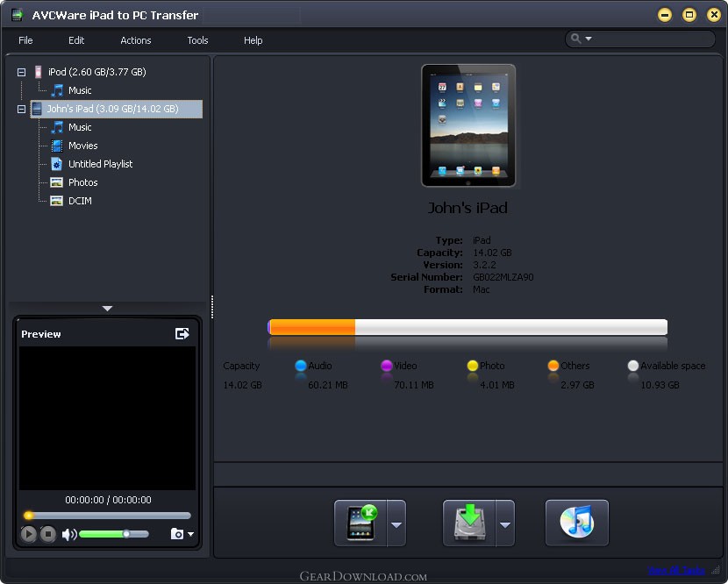Take a snapshot with the camera icon
The image size is (728, 584).
[x=177, y=534]
